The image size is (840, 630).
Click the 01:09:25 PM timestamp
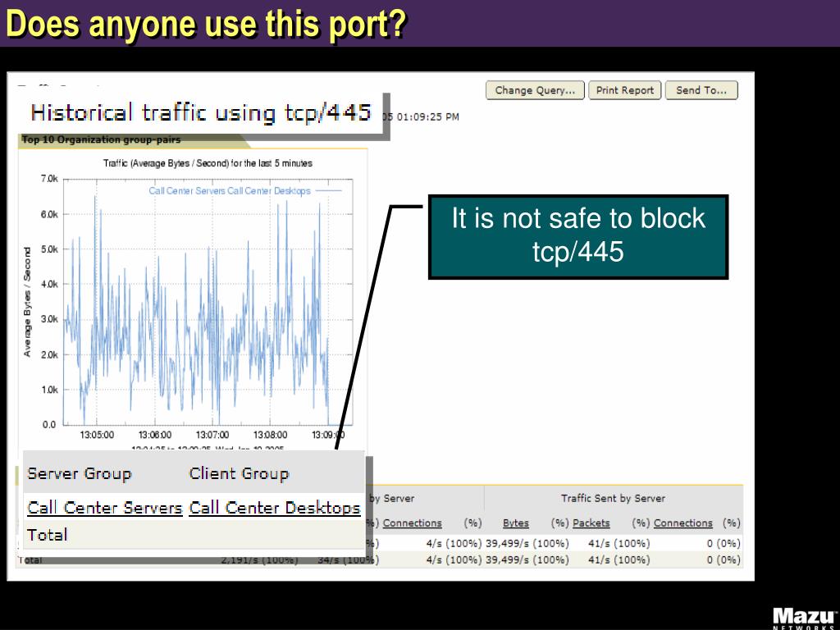[x=427, y=116]
